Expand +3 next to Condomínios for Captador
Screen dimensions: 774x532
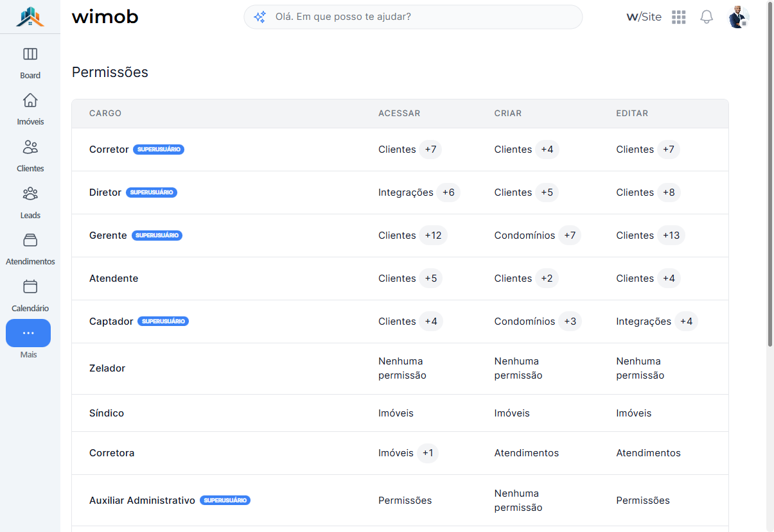coord(570,322)
